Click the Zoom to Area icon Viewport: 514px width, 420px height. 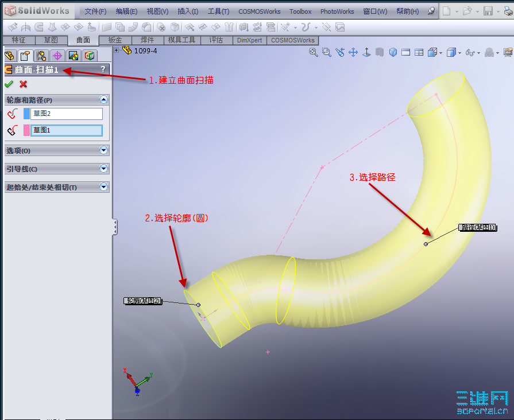pyautogui.click(x=327, y=52)
